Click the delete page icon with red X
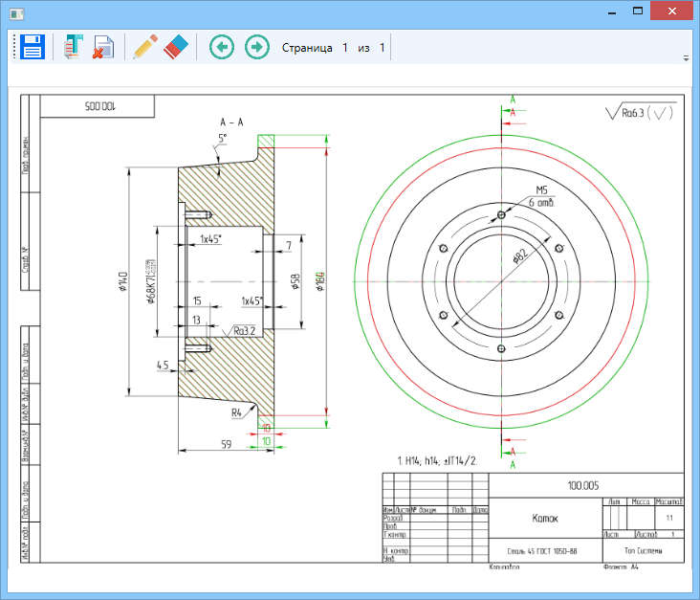The image size is (700, 600). point(103,47)
